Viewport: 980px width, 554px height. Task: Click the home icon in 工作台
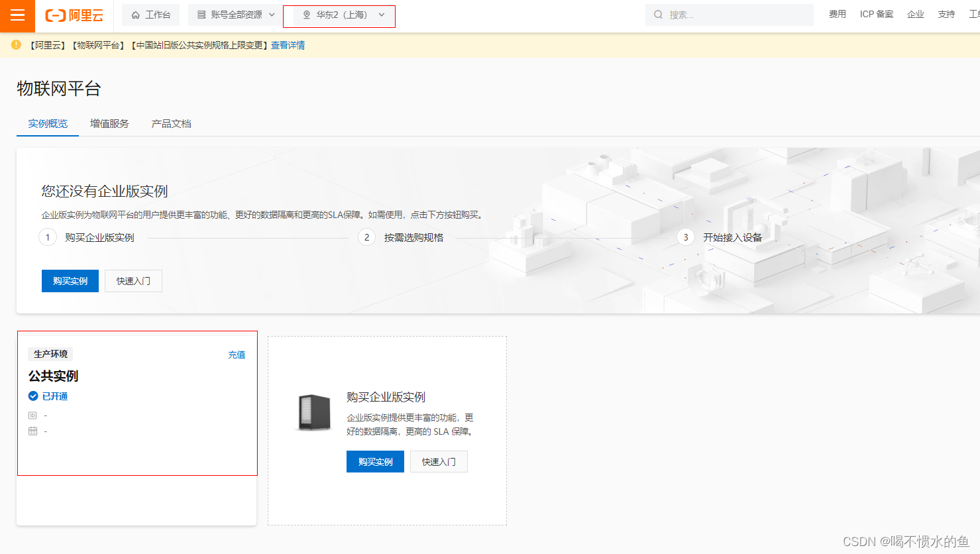(135, 15)
